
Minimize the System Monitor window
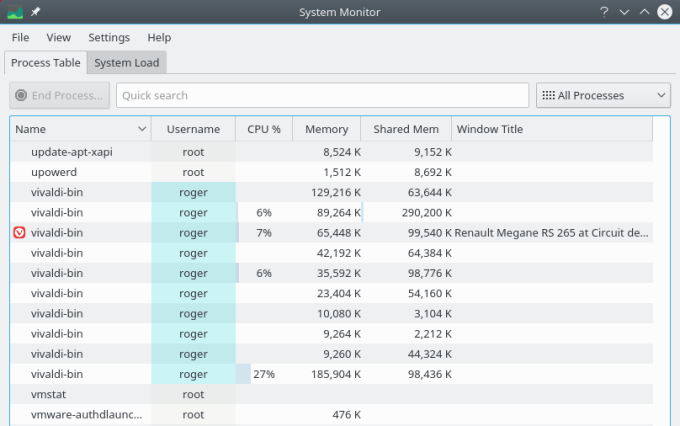pos(624,12)
